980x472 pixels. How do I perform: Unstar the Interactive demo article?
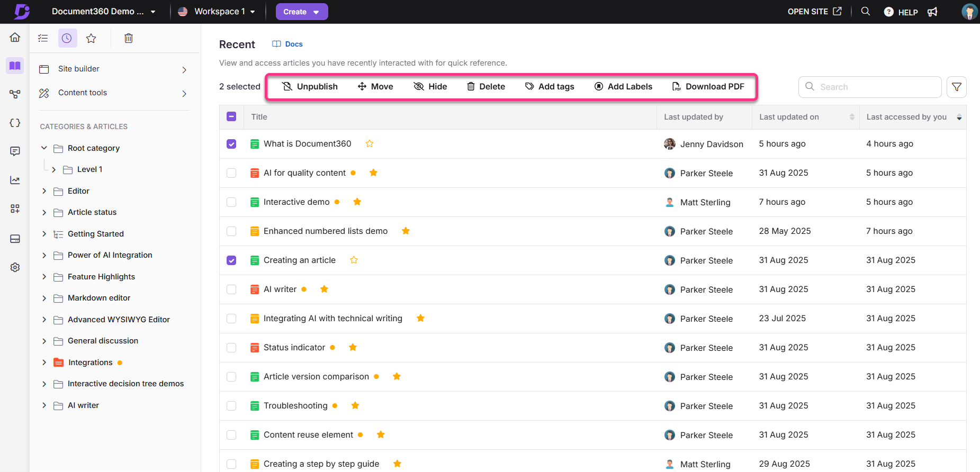(x=357, y=202)
